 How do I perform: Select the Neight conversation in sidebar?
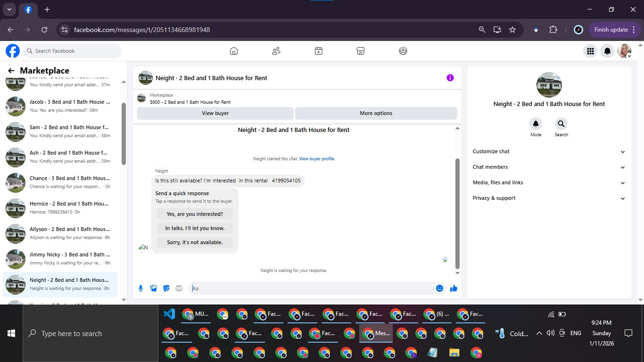tap(60, 284)
